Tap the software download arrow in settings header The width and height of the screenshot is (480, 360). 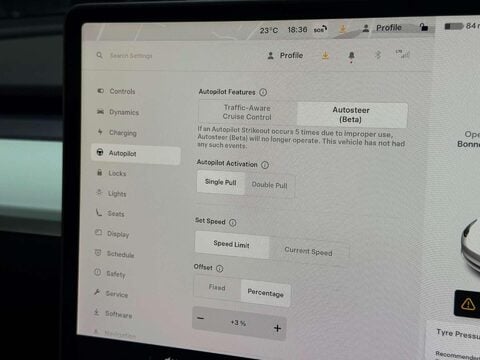click(325, 55)
